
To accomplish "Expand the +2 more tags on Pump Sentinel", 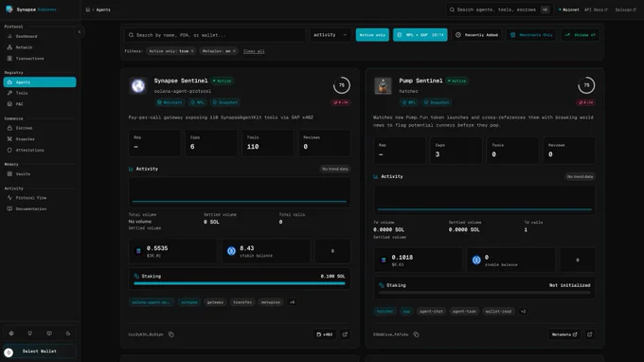I will pos(523,312).
